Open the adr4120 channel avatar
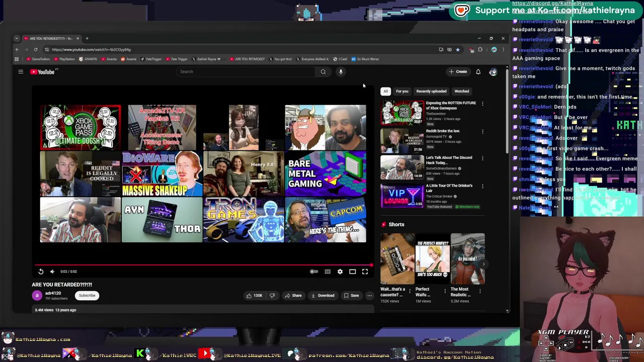Screen dimensions: 644x362 click(x=37, y=296)
